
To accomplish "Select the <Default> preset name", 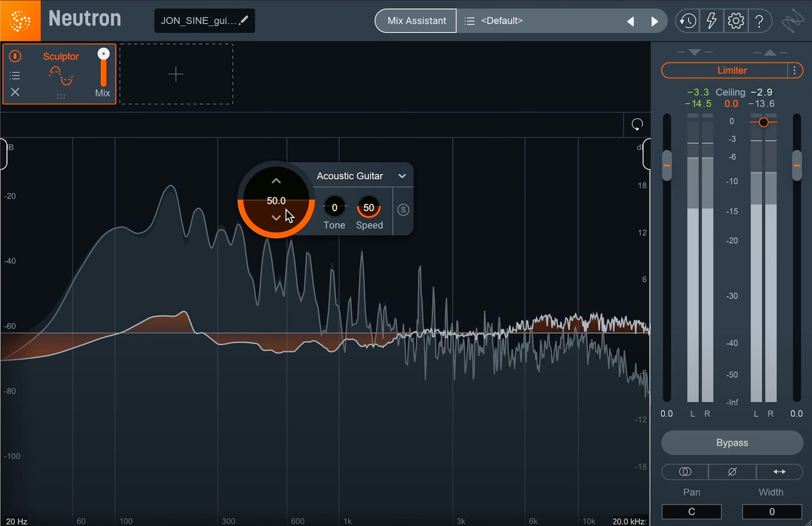I will [502, 21].
